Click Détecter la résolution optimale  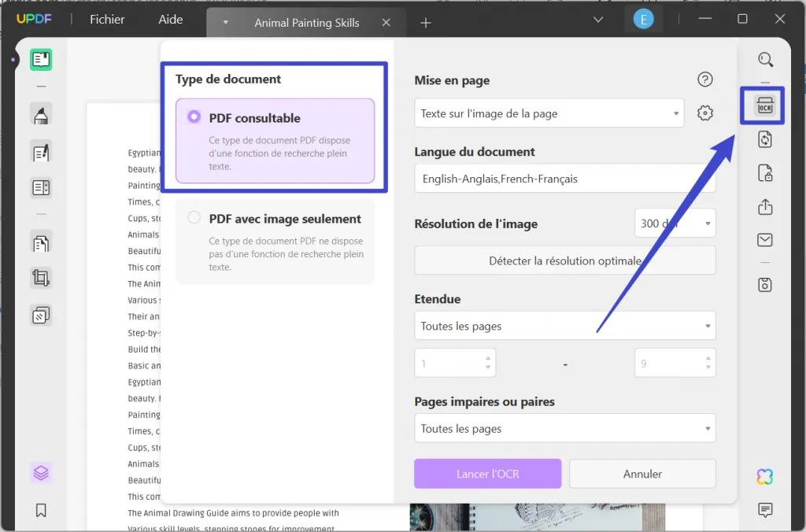[564, 260]
